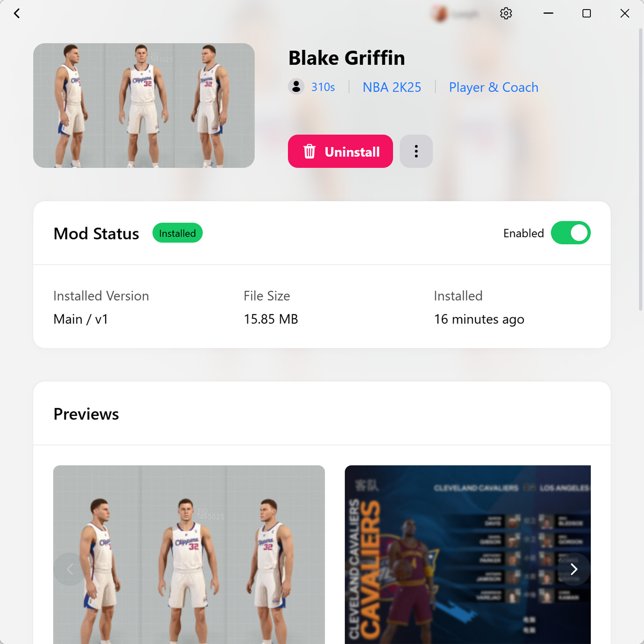This screenshot has height=644, width=644.
Task: Open the Clippers jersey preview image
Action: point(189,554)
